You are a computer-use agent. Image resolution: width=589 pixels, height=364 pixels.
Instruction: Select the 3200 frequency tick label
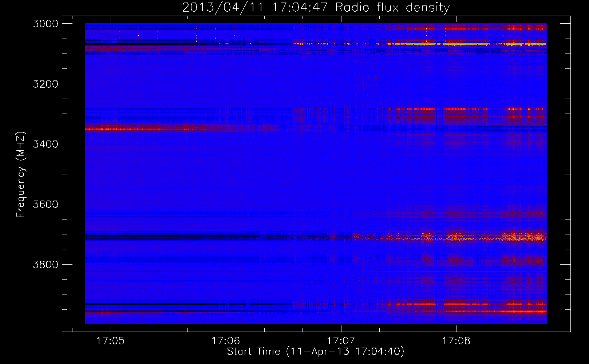click(x=46, y=84)
